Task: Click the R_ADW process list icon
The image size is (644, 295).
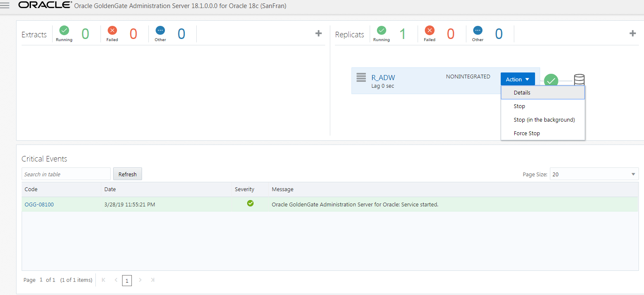Action: pos(361,78)
